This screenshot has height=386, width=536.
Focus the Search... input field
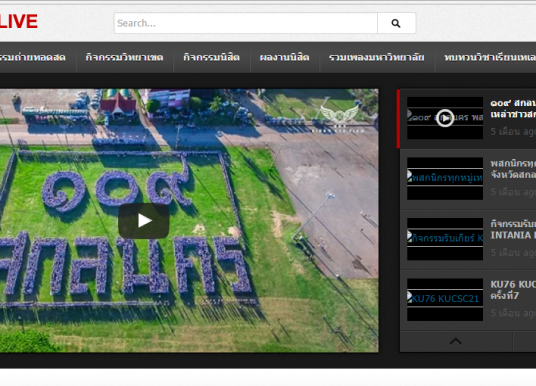pos(245,23)
